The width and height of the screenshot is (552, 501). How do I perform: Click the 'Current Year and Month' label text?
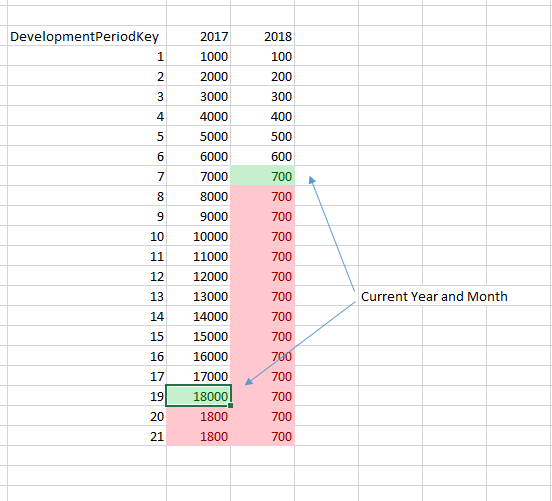point(434,296)
